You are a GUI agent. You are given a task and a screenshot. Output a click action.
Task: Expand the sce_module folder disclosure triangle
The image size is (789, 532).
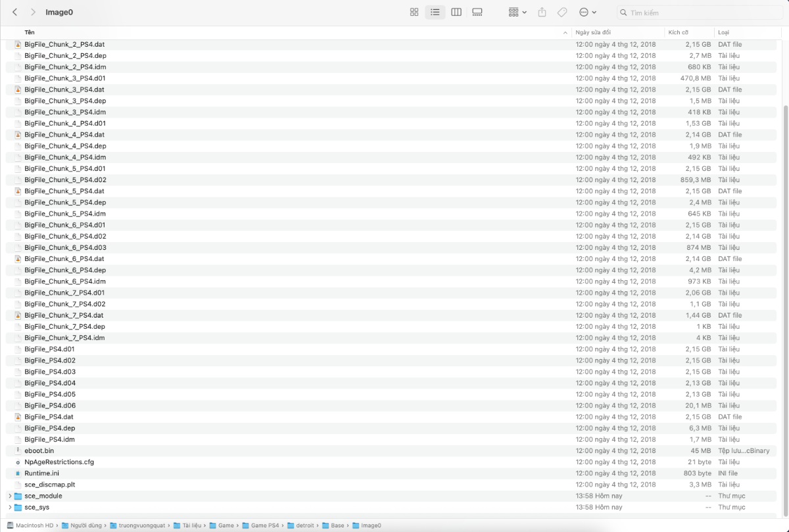point(10,496)
